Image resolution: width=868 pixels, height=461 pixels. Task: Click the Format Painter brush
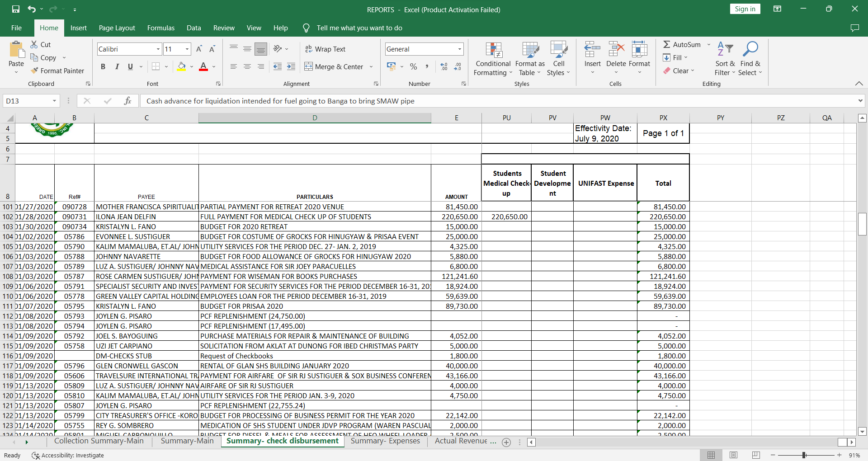click(x=34, y=71)
